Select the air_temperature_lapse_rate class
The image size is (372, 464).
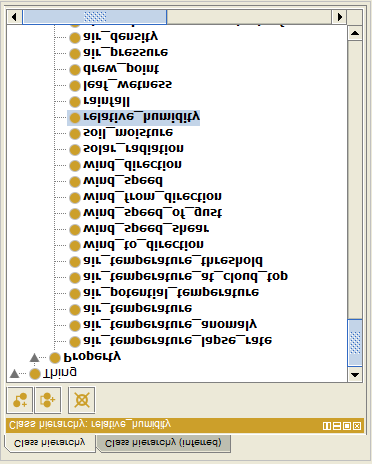coord(170,341)
